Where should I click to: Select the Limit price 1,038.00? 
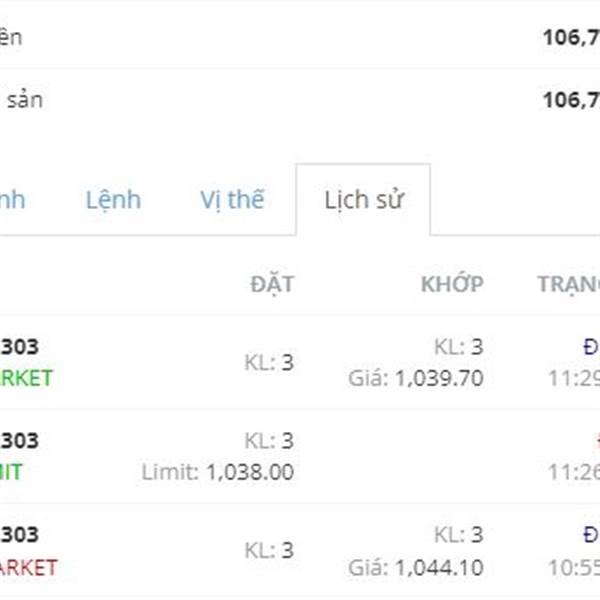tap(250, 472)
